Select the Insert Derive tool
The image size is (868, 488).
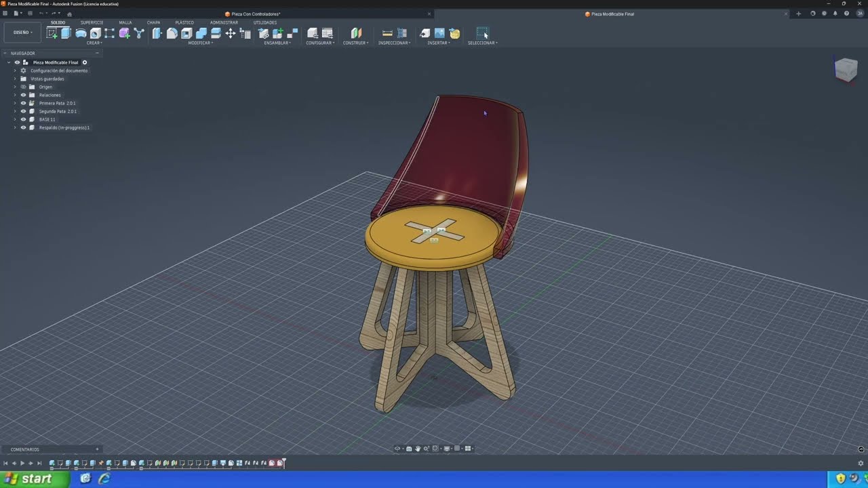425,33
